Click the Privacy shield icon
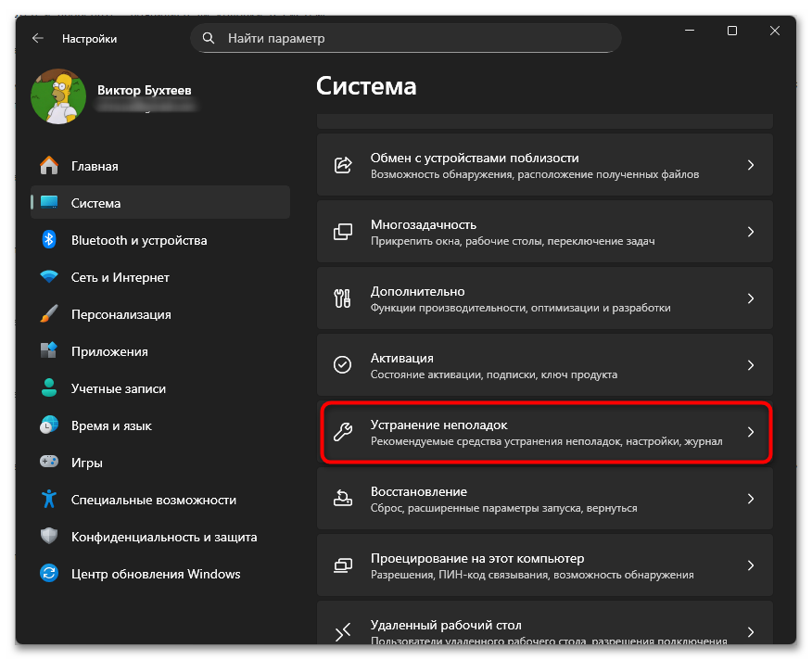 pos(48,537)
